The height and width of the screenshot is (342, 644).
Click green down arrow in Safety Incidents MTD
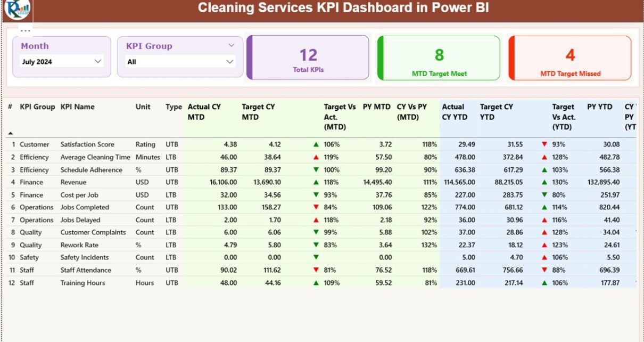[x=316, y=257]
